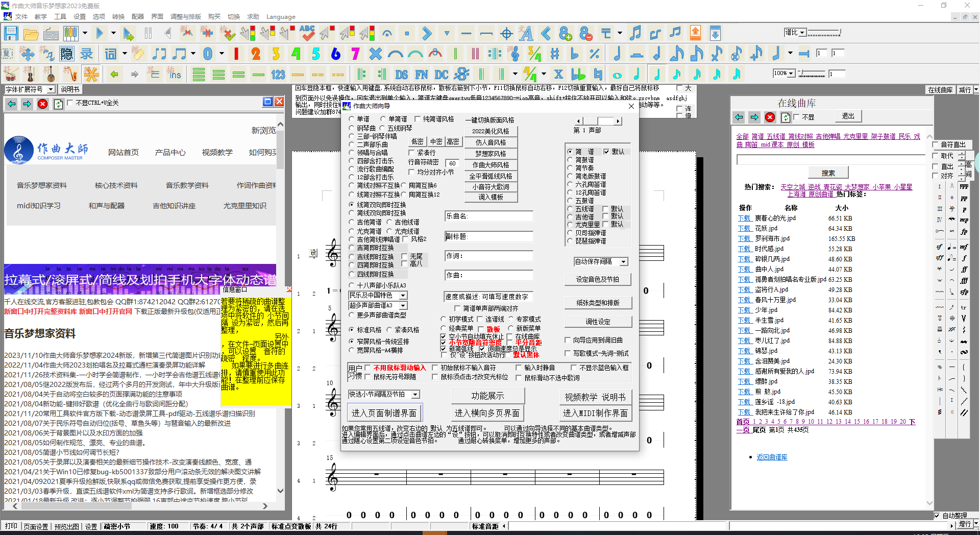The width and height of the screenshot is (980, 535).
Task: Click the treble clef key signature icon
Action: pyautogui.click(x=514, y=54)
